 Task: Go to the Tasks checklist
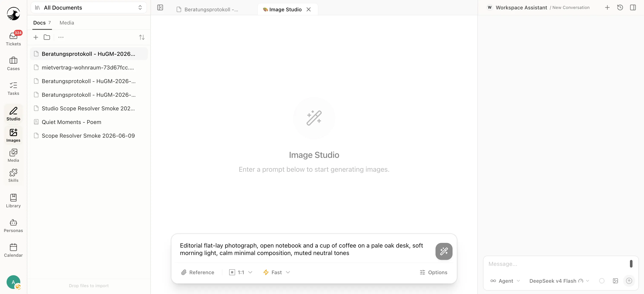tap(13, 88)
